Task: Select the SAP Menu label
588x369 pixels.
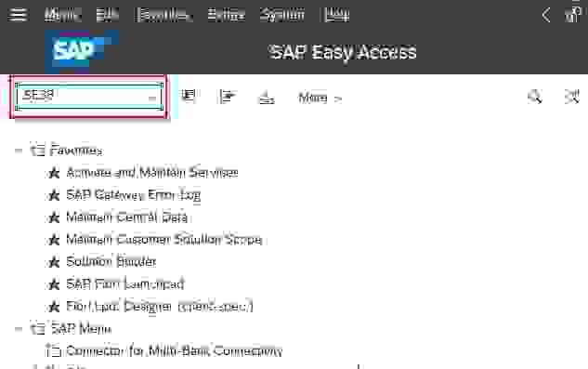Action: 81,329
